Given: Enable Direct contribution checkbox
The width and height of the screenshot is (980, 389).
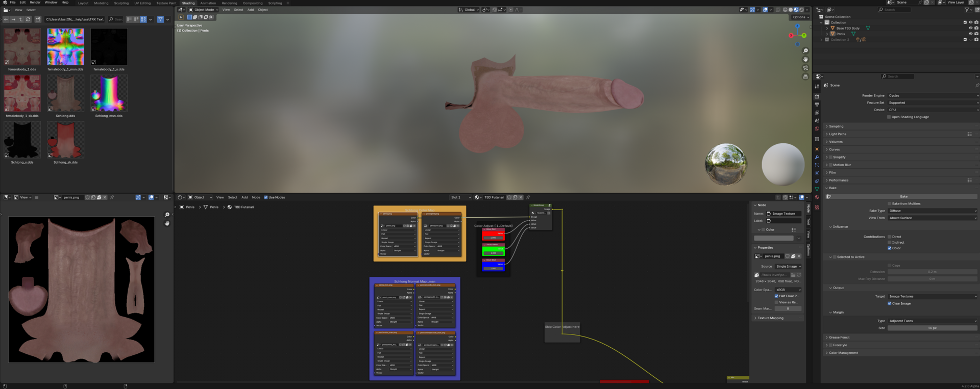Looking at the screenshot, I should coord(890,237).
